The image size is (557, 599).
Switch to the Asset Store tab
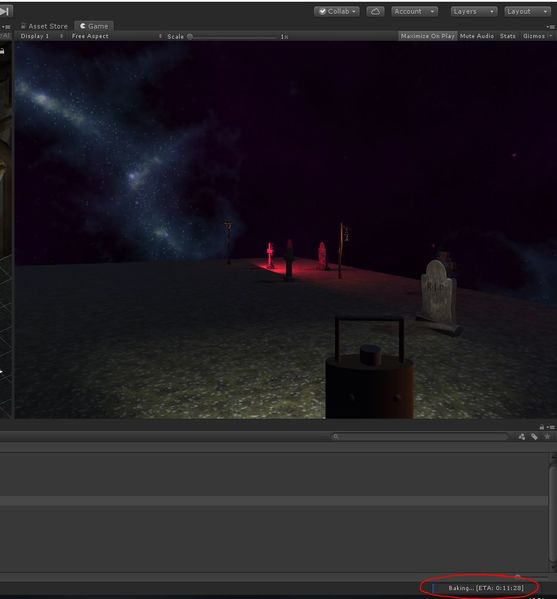(x=44, y=26)
